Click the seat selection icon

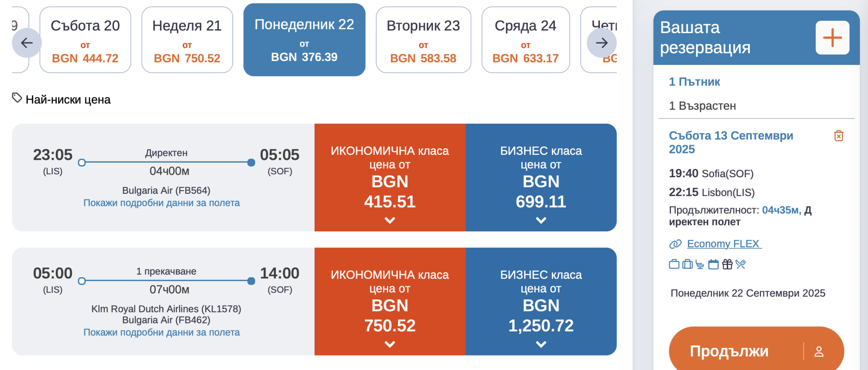[x=700, y=265]
